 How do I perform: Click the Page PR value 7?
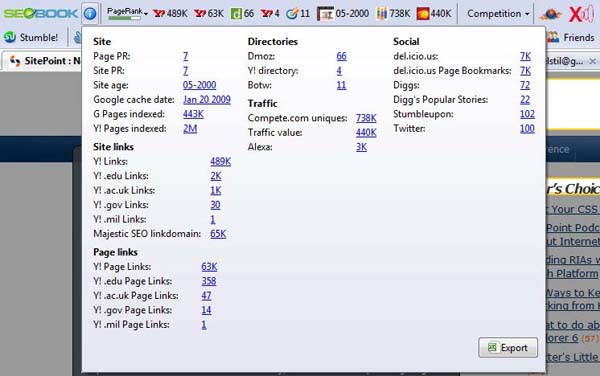click(x=186, y=57)
